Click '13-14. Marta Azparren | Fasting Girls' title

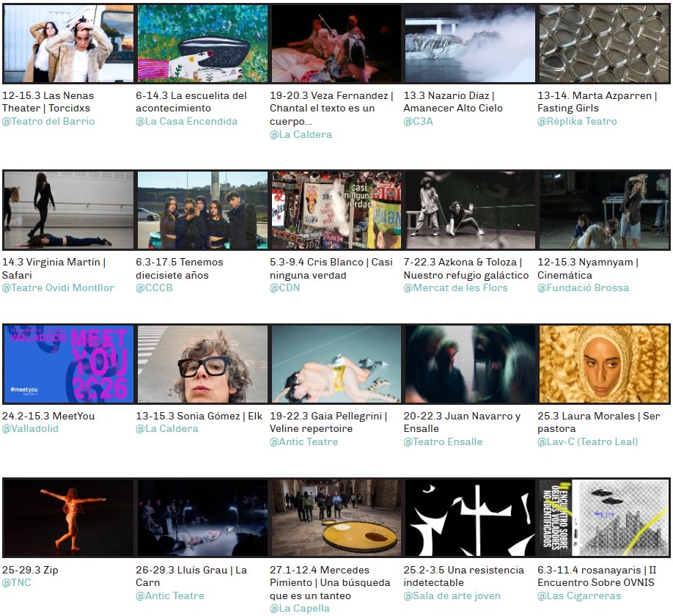tap(597, 102)
